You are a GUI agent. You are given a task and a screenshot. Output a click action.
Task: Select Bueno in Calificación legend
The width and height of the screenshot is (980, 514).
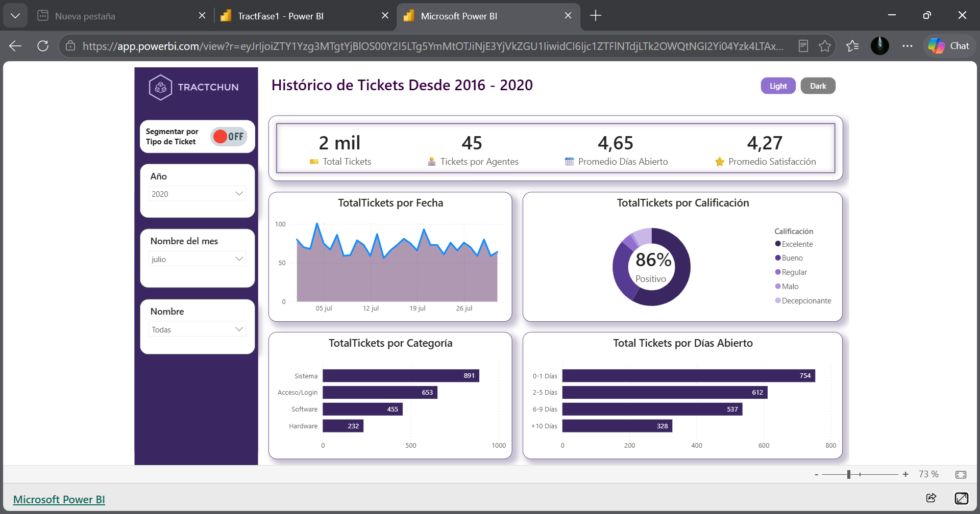pyautogui.click(x=789, y=258)
